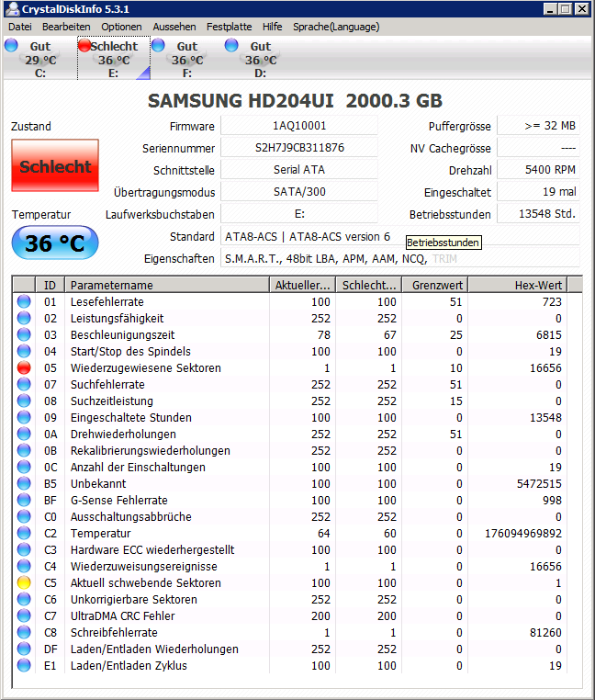Click status icon for Hardware ECC wiederhergestellt

click(x=24, y=549)
